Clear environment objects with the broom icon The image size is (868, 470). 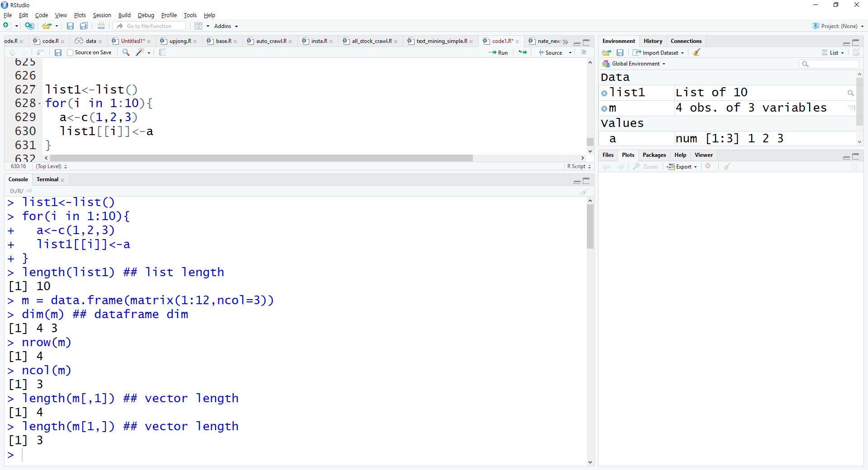pyautogui.click(x=697, y=52)
